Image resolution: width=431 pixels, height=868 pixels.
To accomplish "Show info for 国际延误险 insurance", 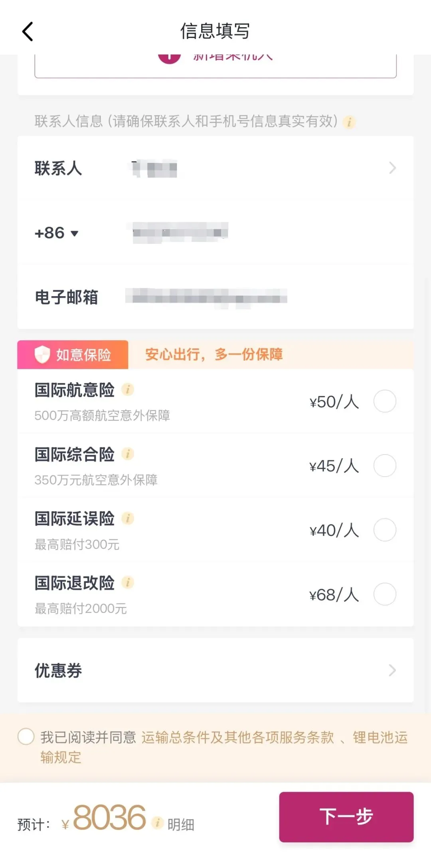I will coord(128,518).
